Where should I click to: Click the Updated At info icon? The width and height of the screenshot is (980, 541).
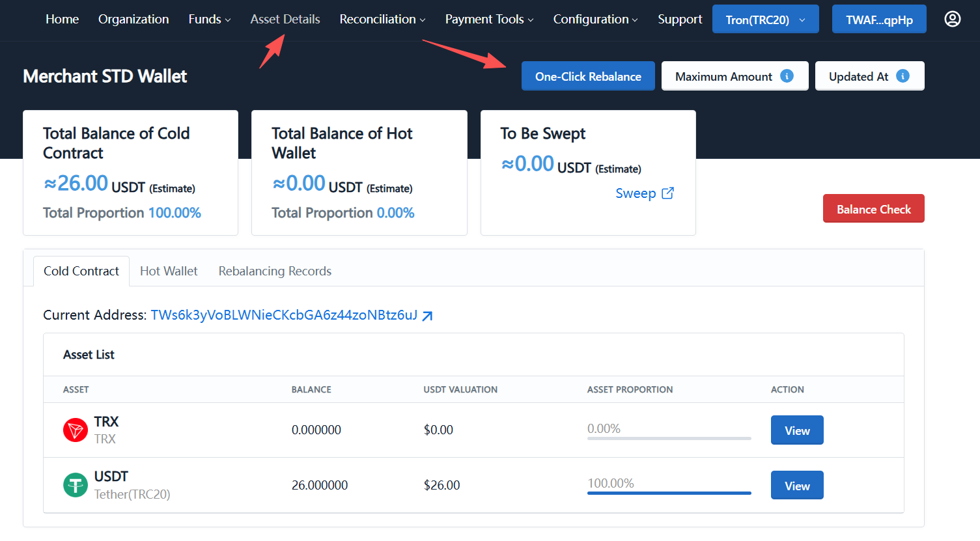coord(903,76)
